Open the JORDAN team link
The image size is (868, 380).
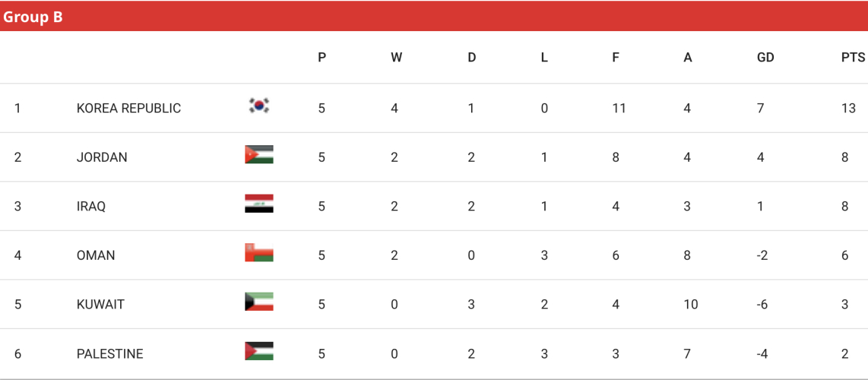click(102, 157)
